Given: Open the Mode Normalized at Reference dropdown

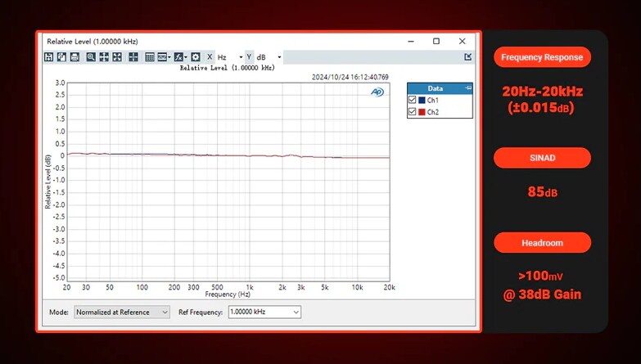Looking at the screenshot, I should (x=122, y=312).
